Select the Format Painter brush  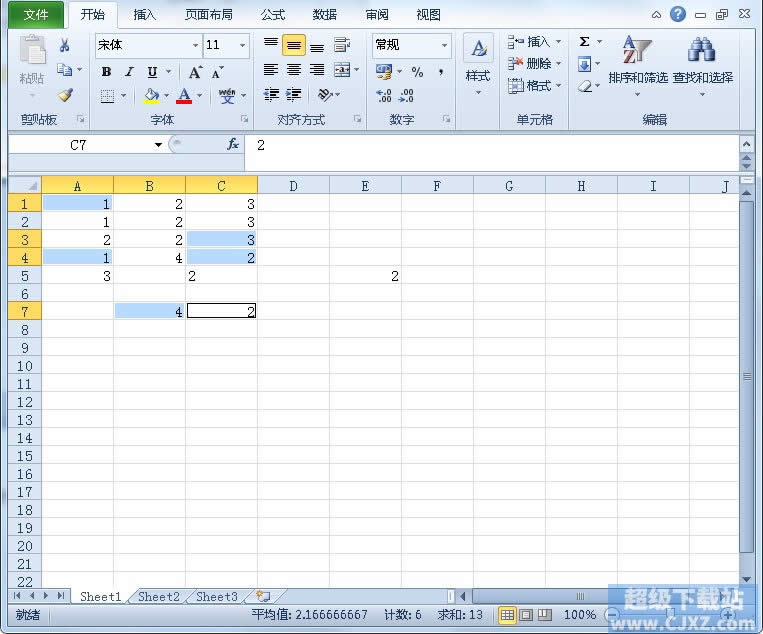(x=65, y=95)
